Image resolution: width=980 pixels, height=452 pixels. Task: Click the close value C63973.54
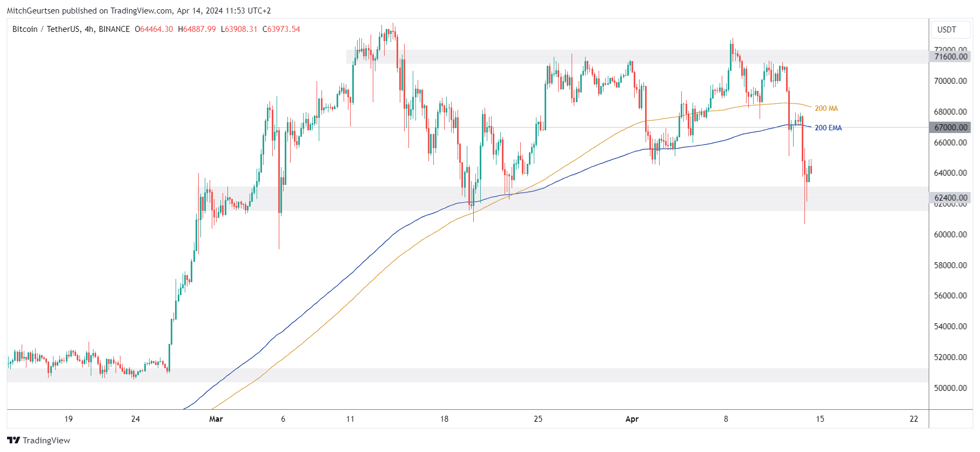(281, 29)
